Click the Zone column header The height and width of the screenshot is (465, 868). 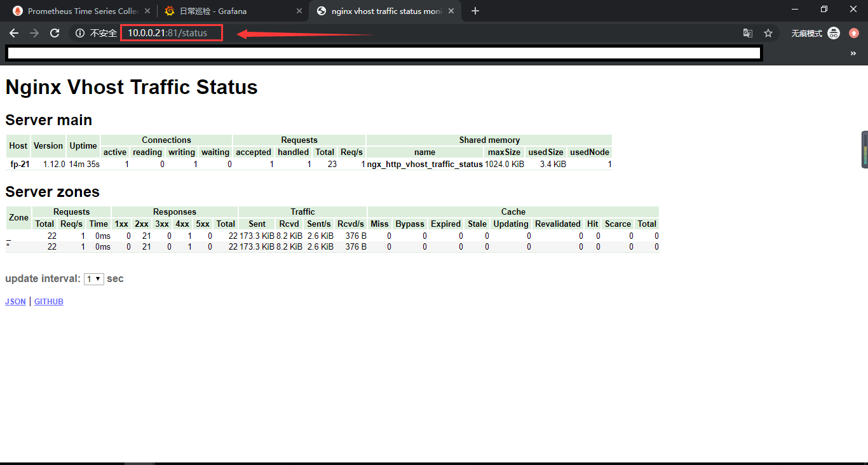click(x=18, y=217)
